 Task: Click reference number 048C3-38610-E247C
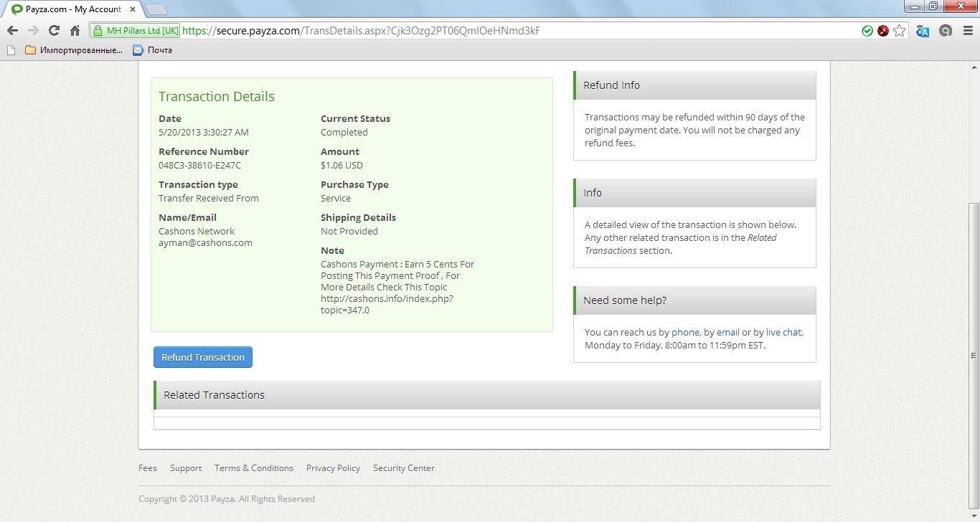[x=199, y=166]
